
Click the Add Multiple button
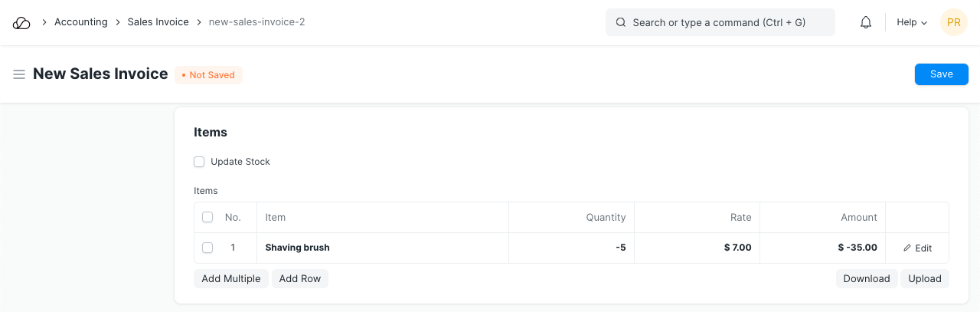[x=231, y=279]
